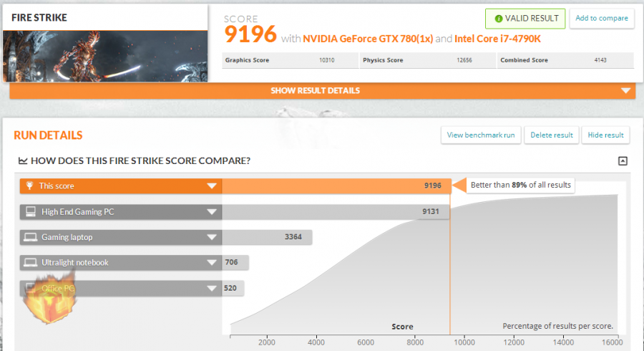Expand the Ultralight notebook dropdown arrow
Viewport: 644px width, 351px height.
212,262
